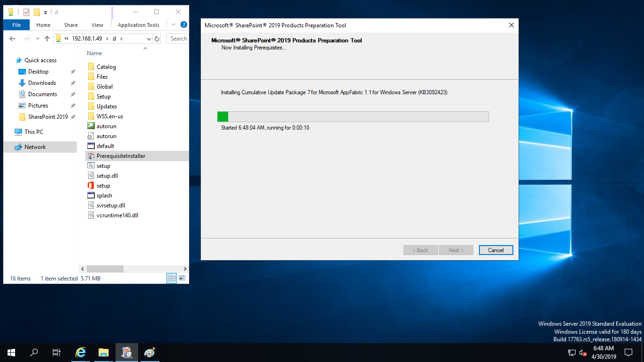This screenshot has width=644, height=362.
Task: Select the Catalog folder icon
Action: (91, 67)
